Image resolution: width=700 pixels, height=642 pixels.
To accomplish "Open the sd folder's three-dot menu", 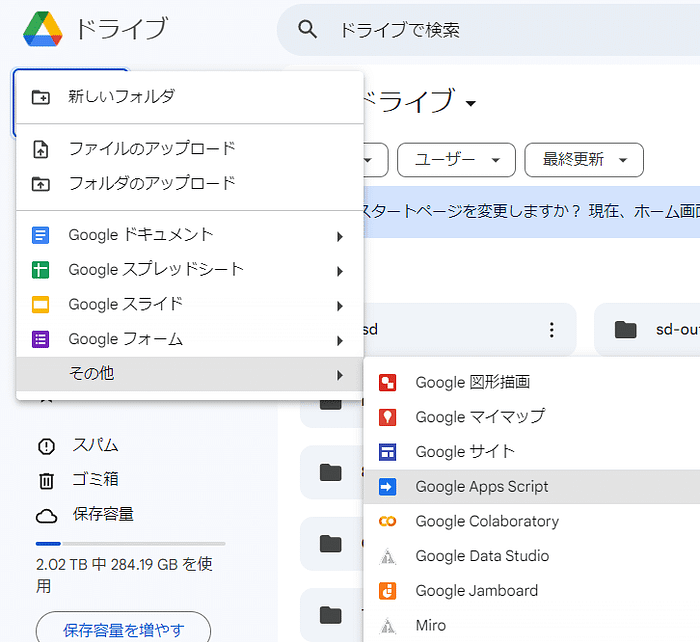I will coord(552,330).
